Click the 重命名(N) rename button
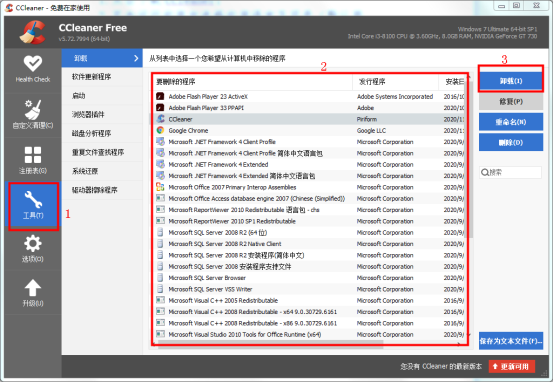The height and width of the screenshot is (383, 553). coord(511,122)
